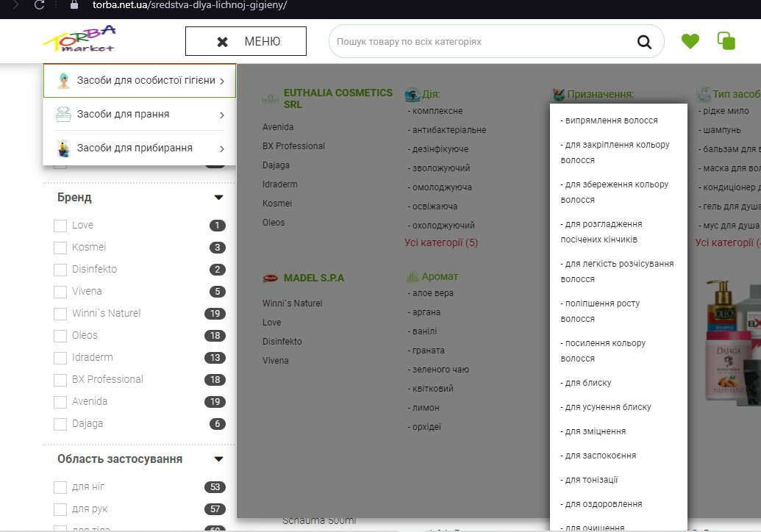Reload the page with browser refresh icon

click(x=39, y=5)
